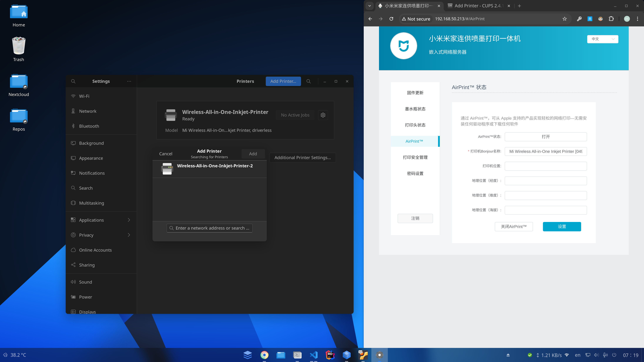Click the microphone icon in system tray
The height and width of the screenshot is (362, 644).
(x=605, y=355)
